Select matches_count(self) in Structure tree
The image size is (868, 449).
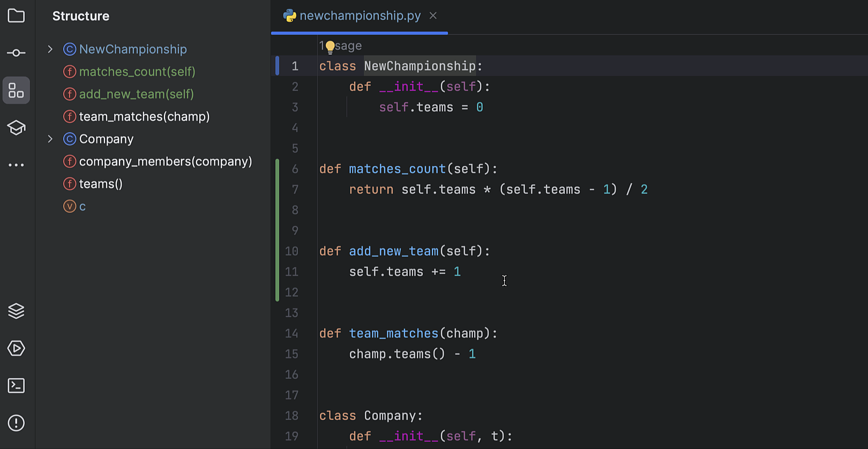point(137,72)
